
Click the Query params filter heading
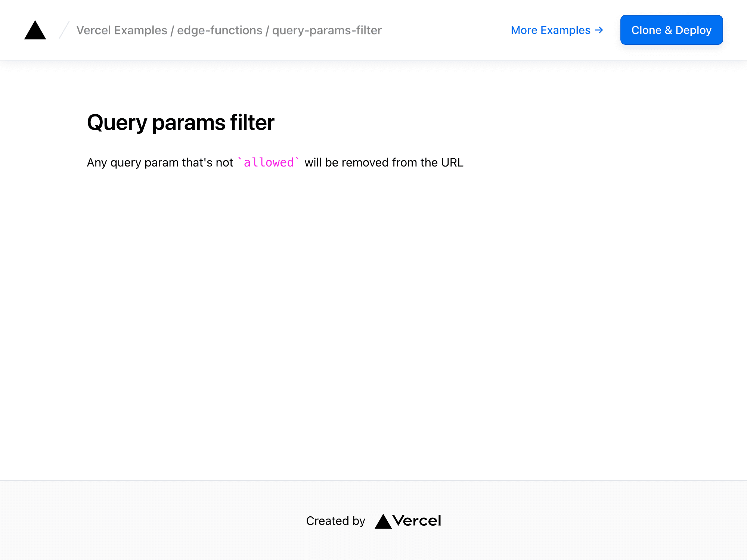(x=181, y=122)
